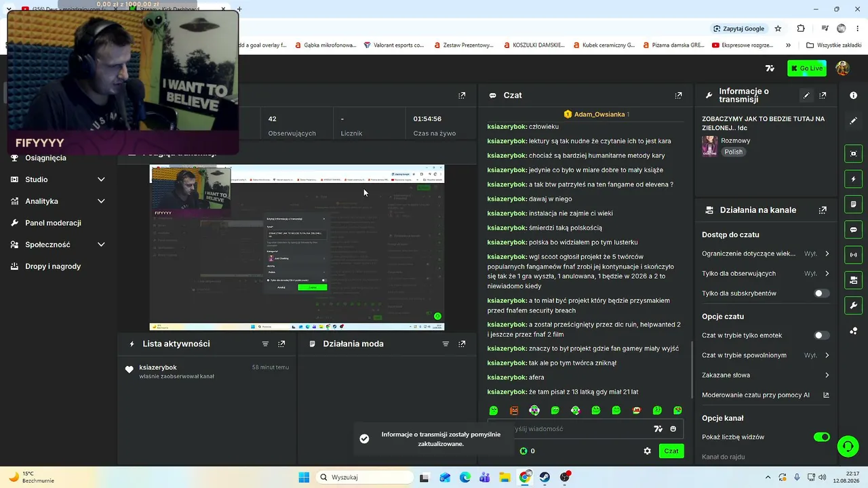
Task: Toggle the activity feed lightning widget icon
Action: 853,179
